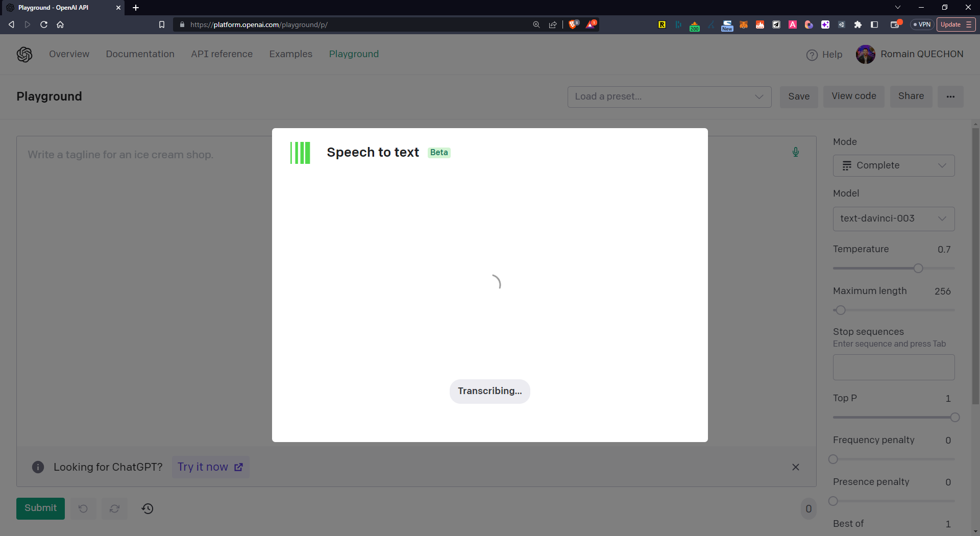Click the View code button
The height and width of the screenshot is (536, 980).
point(853,96)
